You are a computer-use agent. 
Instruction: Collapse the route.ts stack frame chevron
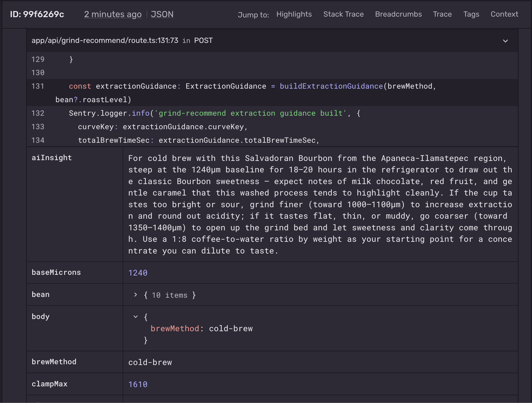pos(505,41)
